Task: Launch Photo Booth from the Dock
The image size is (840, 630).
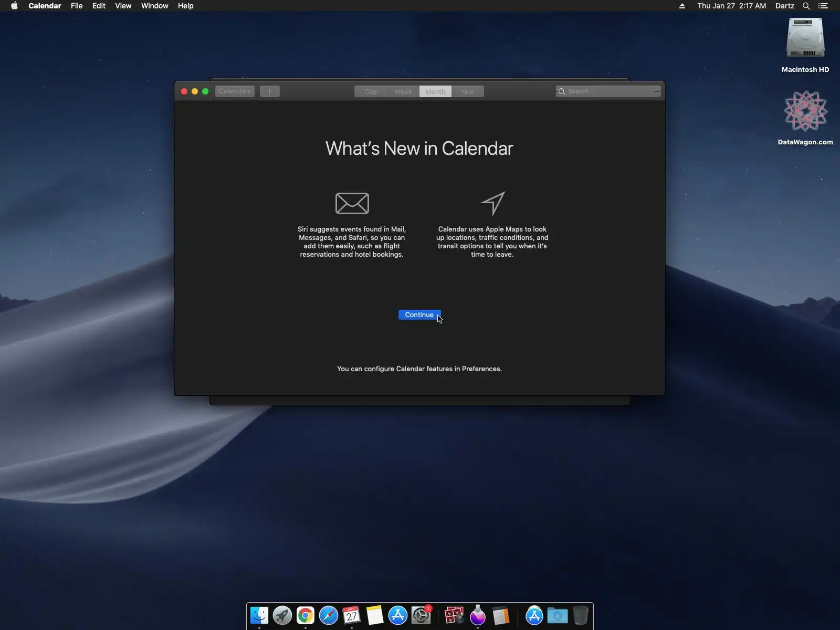Action: coord(454,615)
